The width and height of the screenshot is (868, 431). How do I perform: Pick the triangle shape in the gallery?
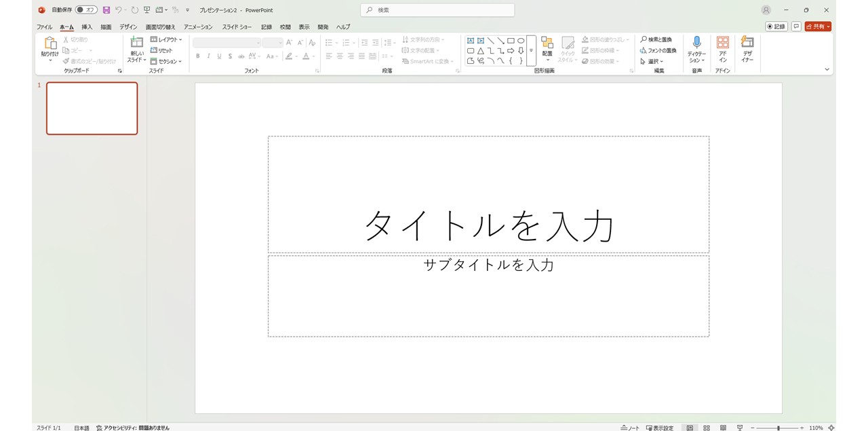480,51
